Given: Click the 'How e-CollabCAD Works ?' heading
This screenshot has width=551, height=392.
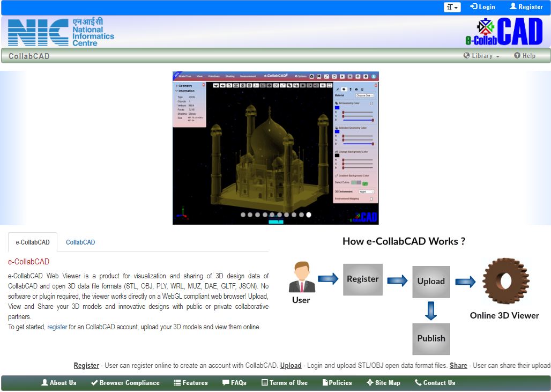Looking at the screenshot, I should point(404,241).
